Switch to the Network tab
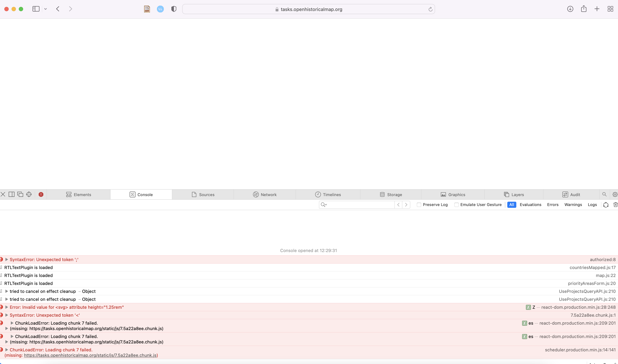Viewport: 618px width, 364px height. (x=265, y=194)
